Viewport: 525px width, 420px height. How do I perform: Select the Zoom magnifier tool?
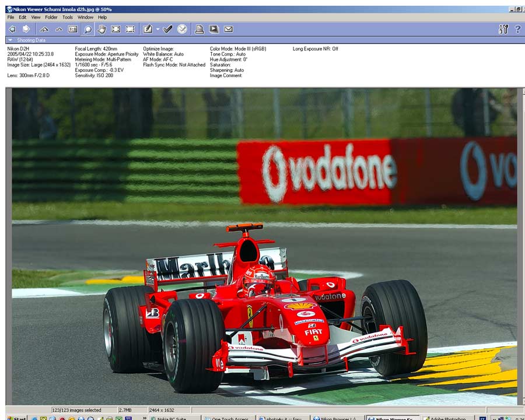[87, 29]
